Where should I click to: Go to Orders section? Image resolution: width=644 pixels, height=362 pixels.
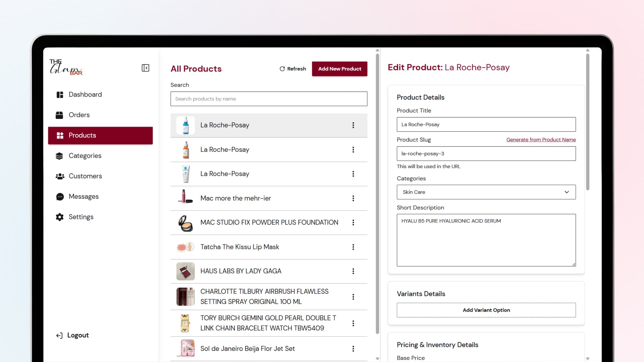(x=79, y=115)
